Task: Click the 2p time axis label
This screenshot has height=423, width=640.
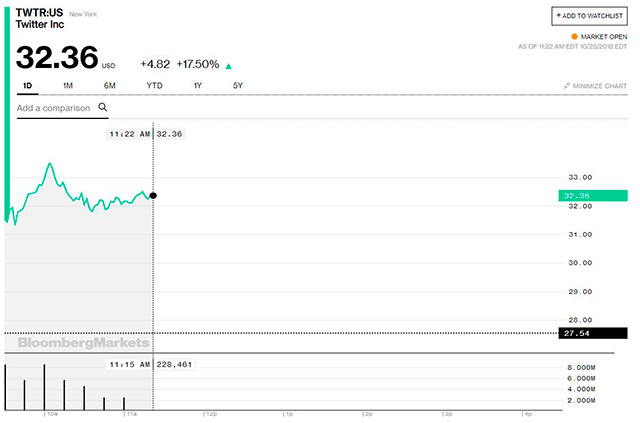Action: tap(369, 414)
